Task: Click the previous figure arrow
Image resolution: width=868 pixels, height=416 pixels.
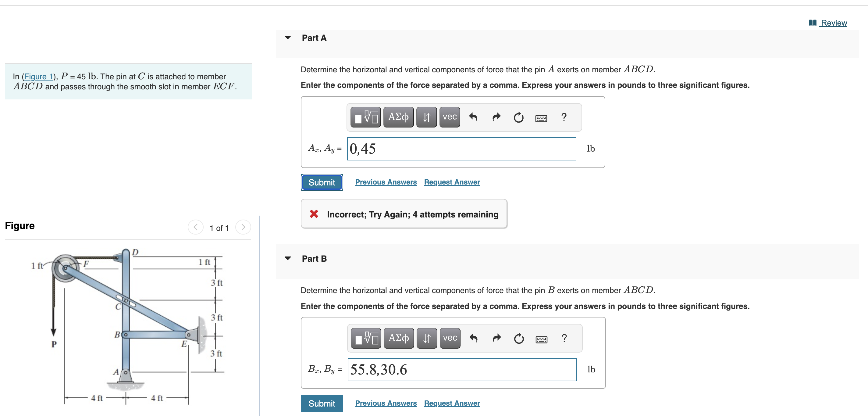Action: [x=195, y=227]
